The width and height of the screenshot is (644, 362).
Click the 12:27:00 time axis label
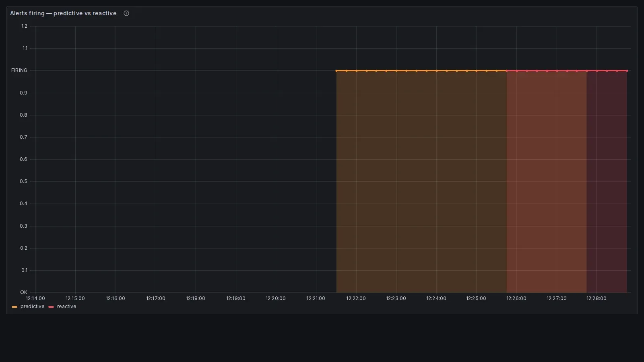pyautogui.click(x=557, y=298)
